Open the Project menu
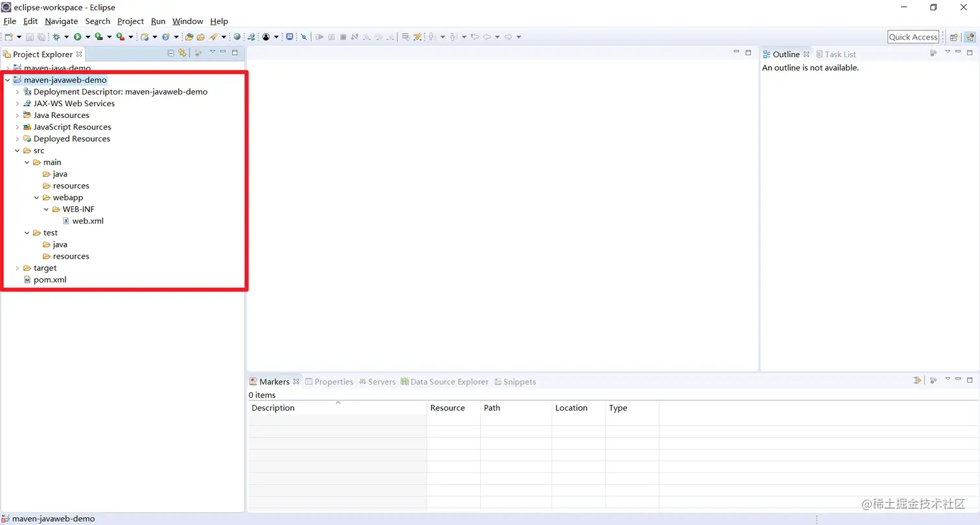This screenshot has width=980, height=525. [130, 21]
